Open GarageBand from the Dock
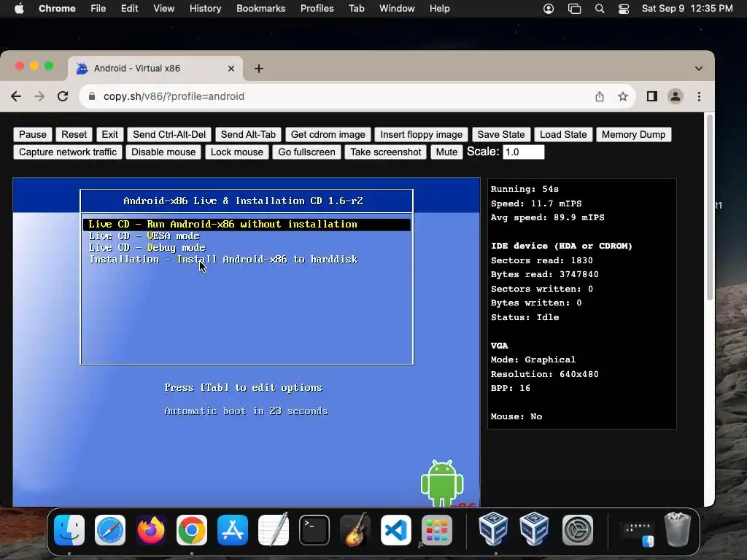Image resolution: width=747 pixels, height=560 pixels. [355, 530]
